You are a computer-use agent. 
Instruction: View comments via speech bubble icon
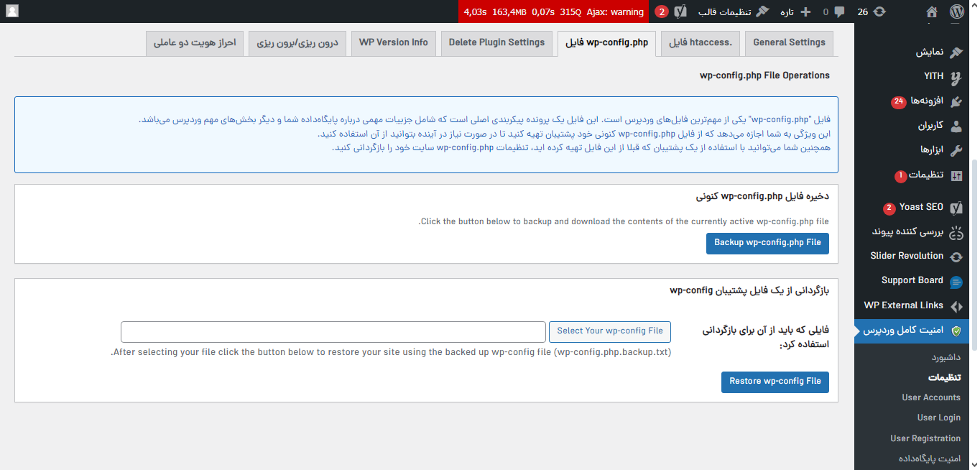click(839, 12)
